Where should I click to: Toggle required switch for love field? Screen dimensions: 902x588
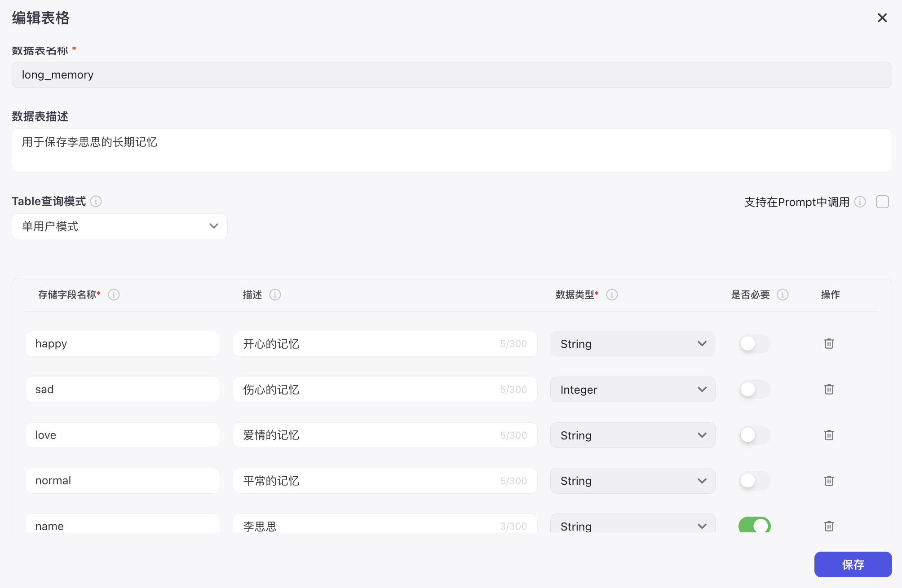tap(755, 435)
